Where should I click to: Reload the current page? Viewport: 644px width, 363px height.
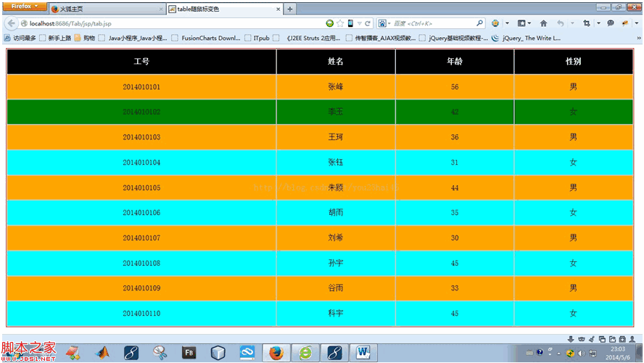[368, 23]
